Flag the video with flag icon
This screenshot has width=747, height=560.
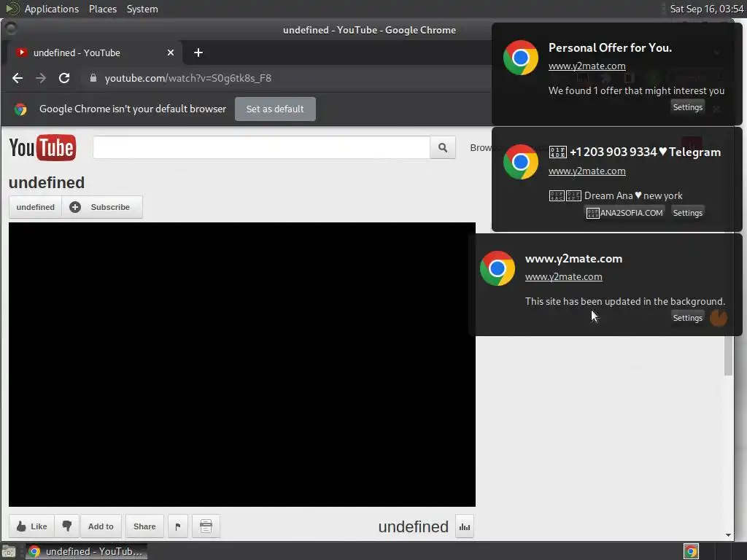coord(178,526)
